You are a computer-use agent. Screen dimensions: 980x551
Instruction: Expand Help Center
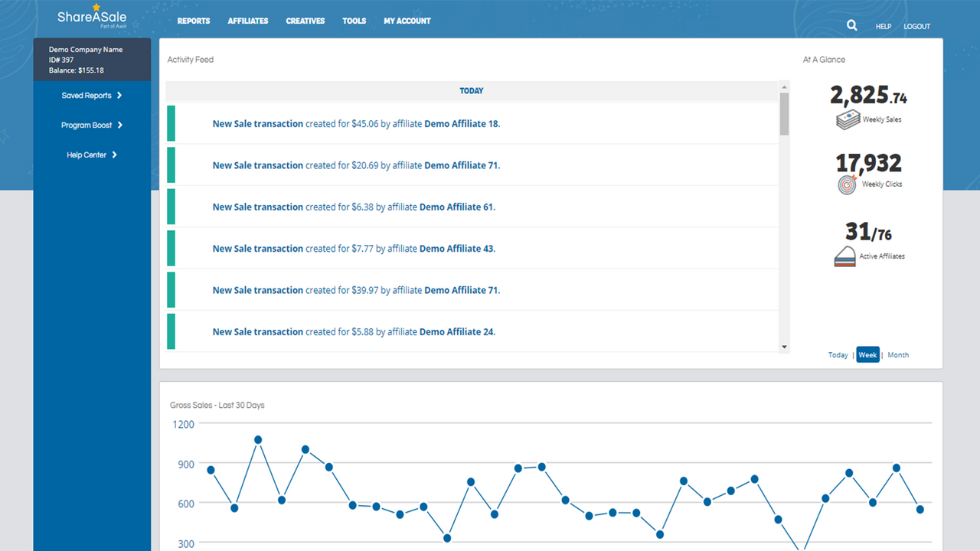tap(91, 155)
